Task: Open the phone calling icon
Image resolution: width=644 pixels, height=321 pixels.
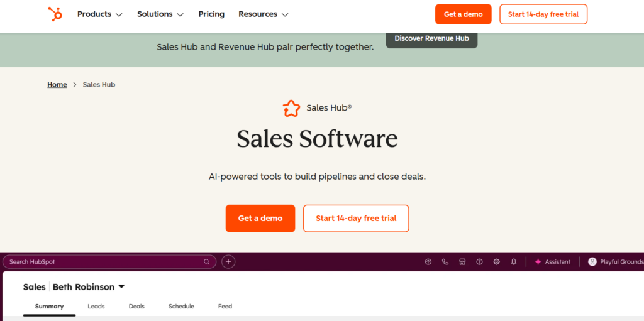Action: click(x=445, y=262)
